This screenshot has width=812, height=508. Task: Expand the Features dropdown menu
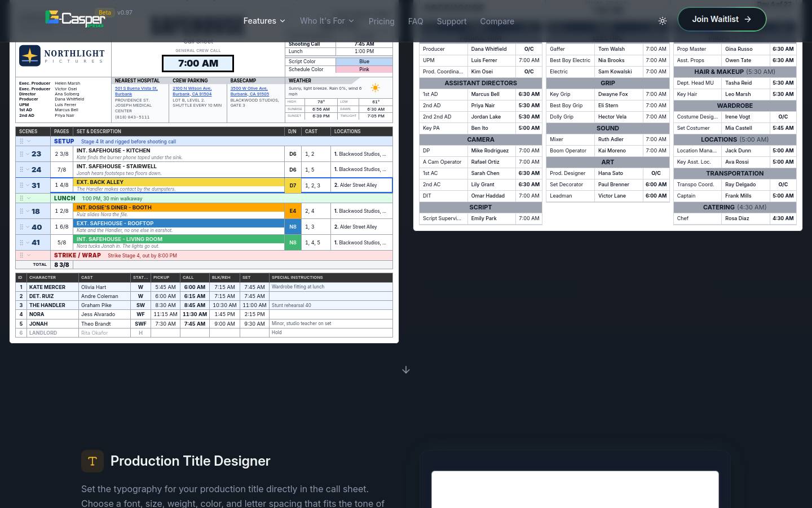point(264,21)
